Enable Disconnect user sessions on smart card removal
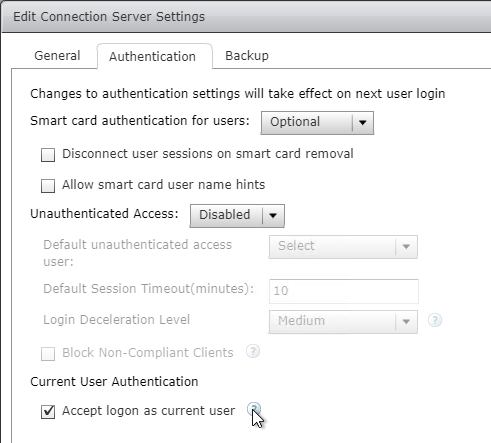 48,155
